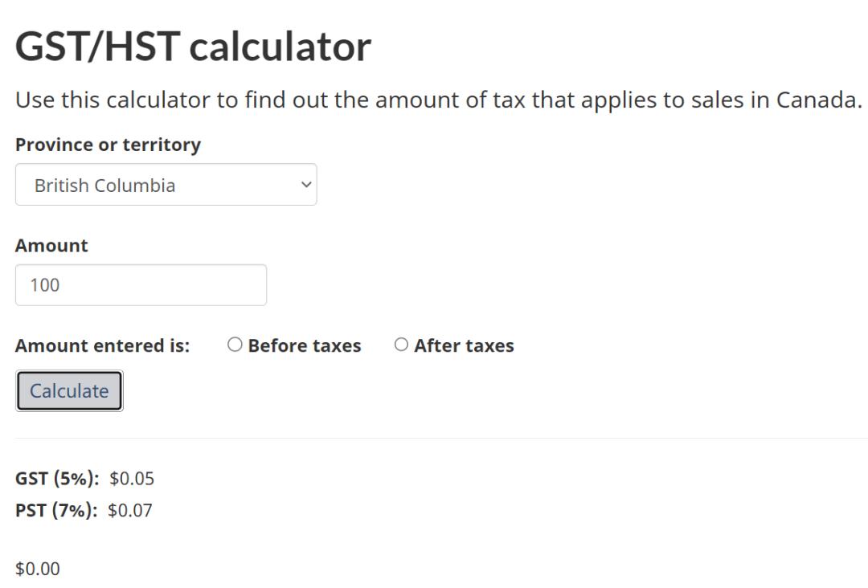The image size is (868, 588).
Task: Click the calculator description sentence
Action: pos(438,100)
